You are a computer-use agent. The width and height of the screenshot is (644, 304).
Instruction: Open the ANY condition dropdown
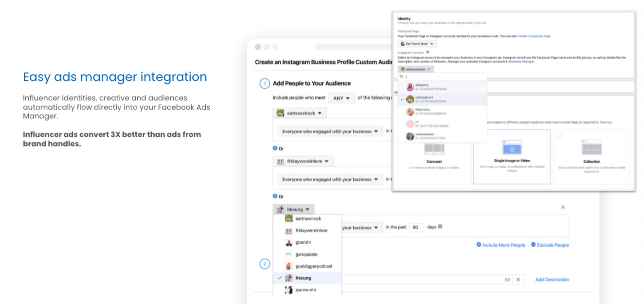pyautogui.click(x=342, y=98)
